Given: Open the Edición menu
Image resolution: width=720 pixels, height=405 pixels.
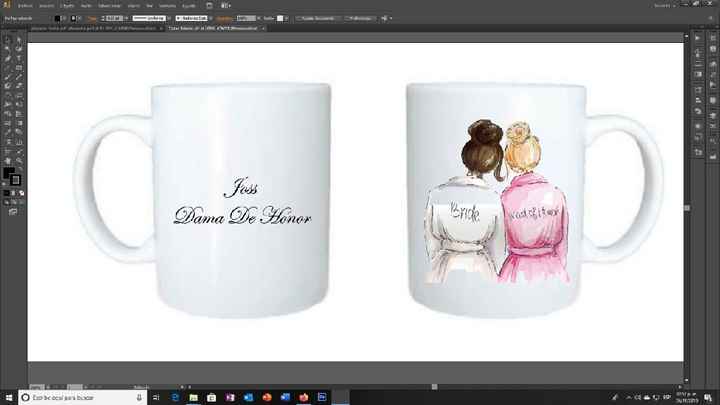Looking at the screenshot, I should coord(46,6).
